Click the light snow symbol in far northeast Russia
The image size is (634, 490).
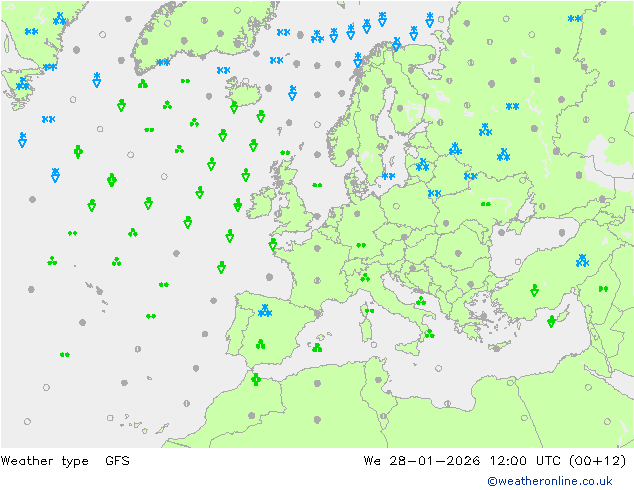tap(575, 18)
